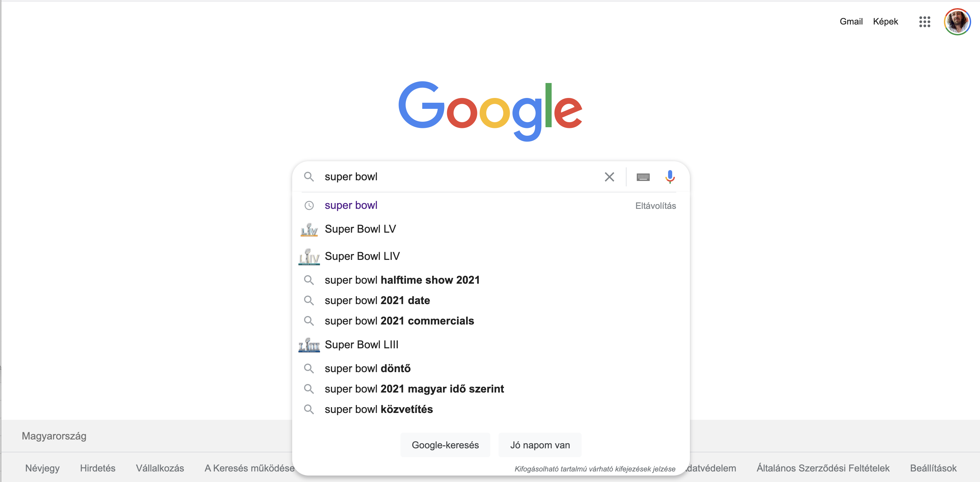Open the on-screen keyboard input tool
This screenshot has width=980, height=482.
[643, 177]
